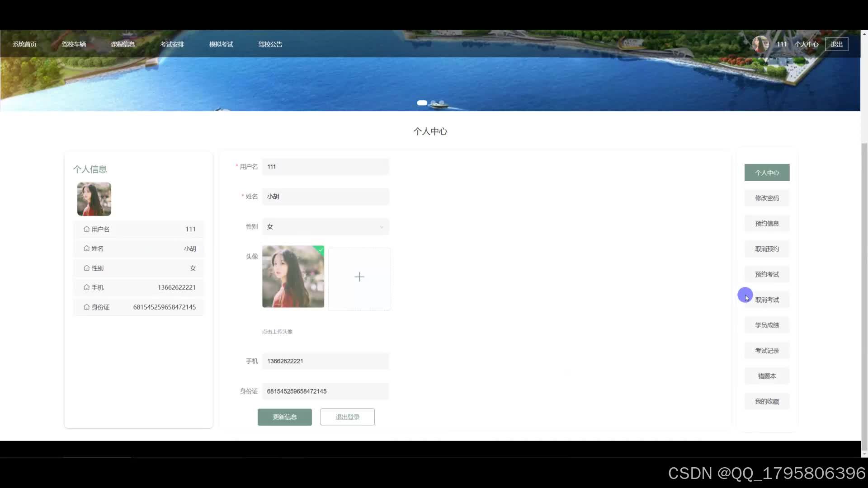Click the home icon beside 手机 row
868x488 pixels.
click(x=86, y=287)
